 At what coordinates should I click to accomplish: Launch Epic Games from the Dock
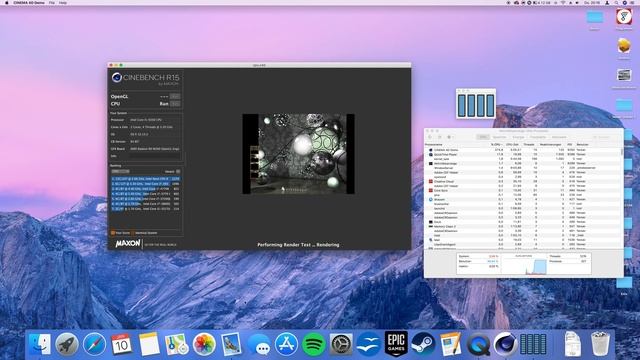click(x=396, y=344)
